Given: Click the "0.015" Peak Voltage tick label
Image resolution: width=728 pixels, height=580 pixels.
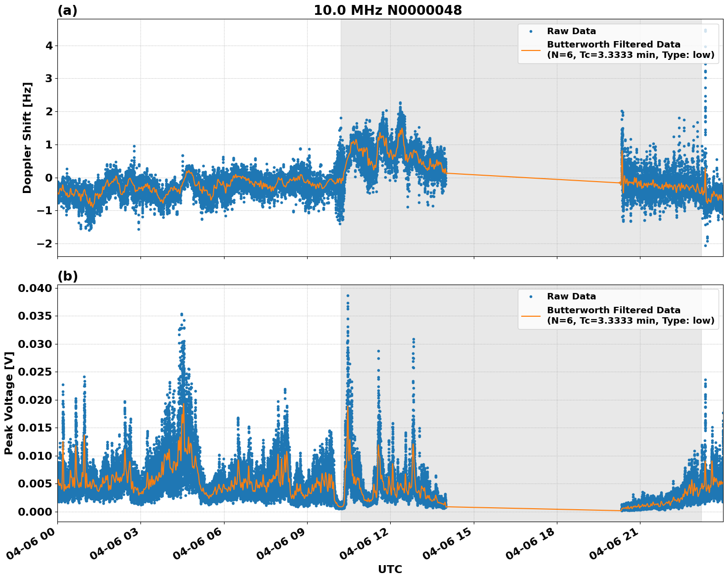Looking at the screenshot, I should pyautogui.click(x=35, y=428).
